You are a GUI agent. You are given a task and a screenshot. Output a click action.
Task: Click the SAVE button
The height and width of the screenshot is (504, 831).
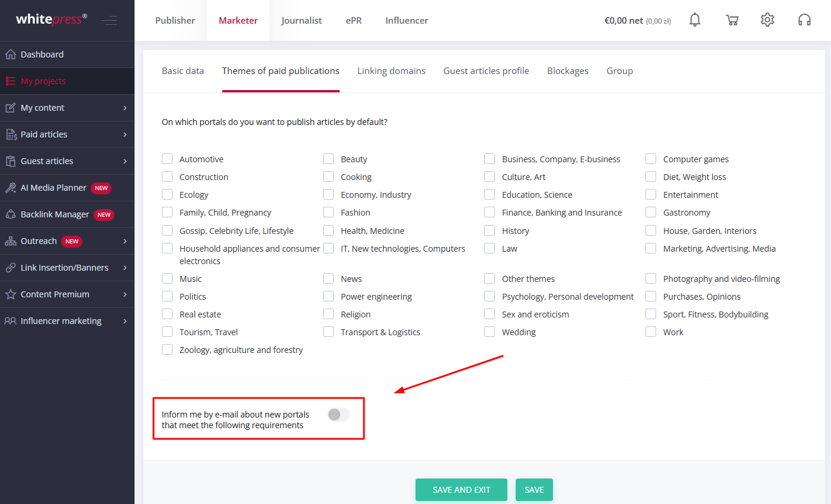coord(534,490)
